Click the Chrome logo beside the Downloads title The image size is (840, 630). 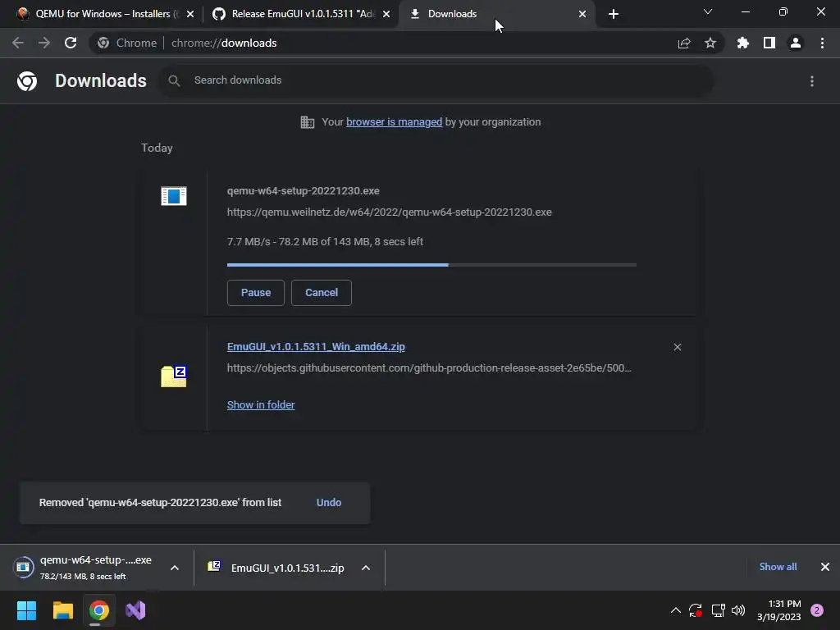pyautogui.click(x=27, y=81)
